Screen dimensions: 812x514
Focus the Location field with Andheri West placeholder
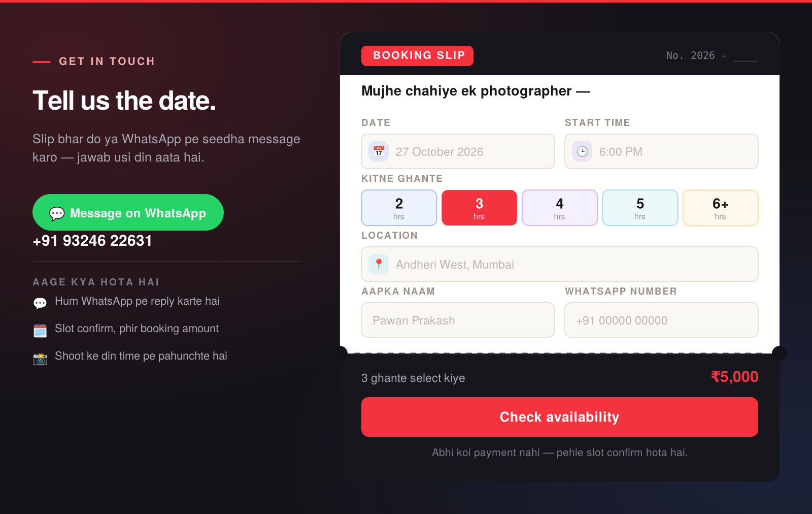point(560,264)
